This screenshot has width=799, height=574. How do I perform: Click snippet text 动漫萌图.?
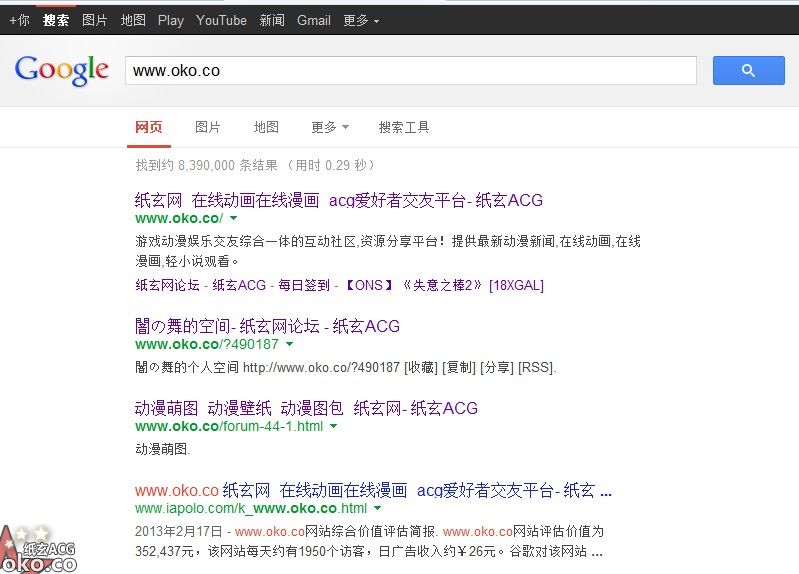point(163,449)
